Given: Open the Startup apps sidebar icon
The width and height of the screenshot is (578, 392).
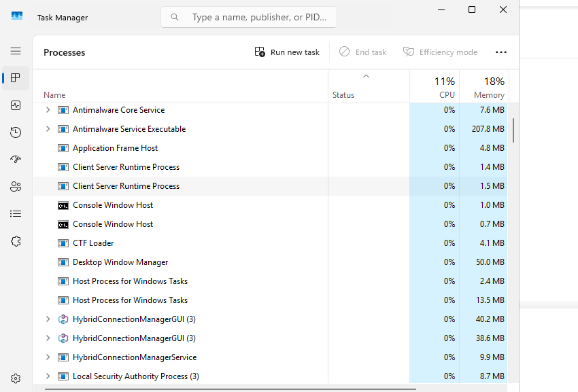Looking at the screenshot, I should coord(16,159).
